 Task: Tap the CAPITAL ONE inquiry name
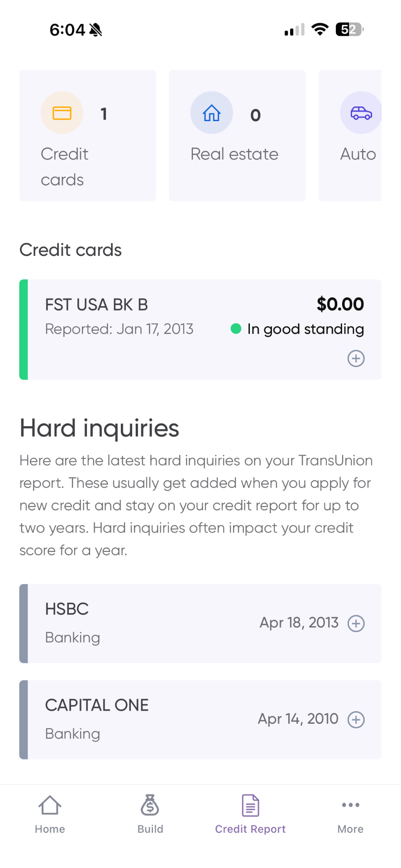pyautogui.click(x=97, y=705)
